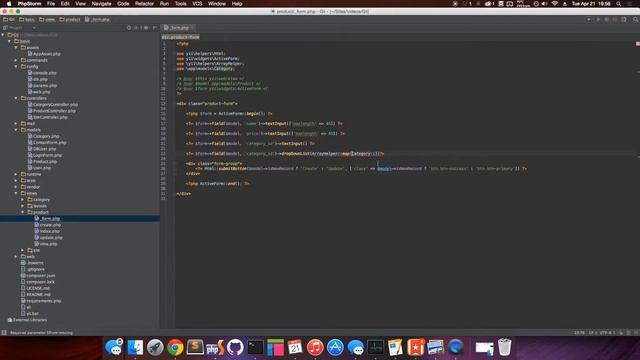Click the scroll-from-source target icon in Project panel
Image resolution: width=640 pixels, height=360 pixels.
(129, 28)
